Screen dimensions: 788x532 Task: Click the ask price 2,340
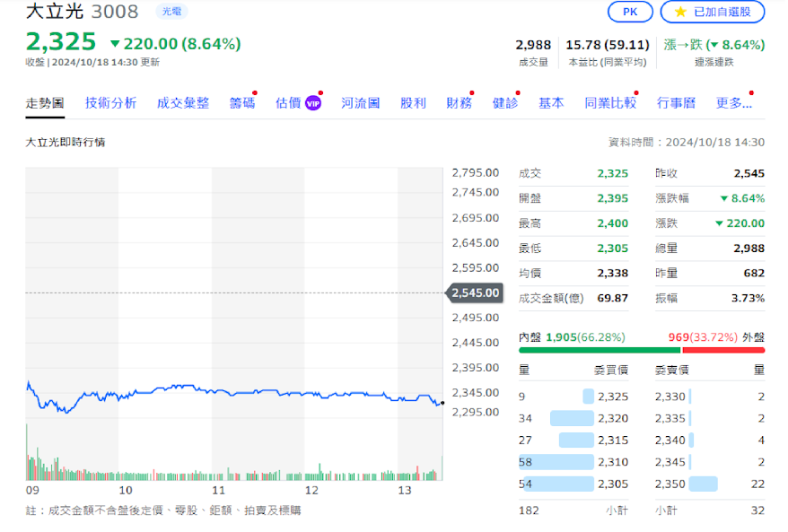tap(670, 440)
